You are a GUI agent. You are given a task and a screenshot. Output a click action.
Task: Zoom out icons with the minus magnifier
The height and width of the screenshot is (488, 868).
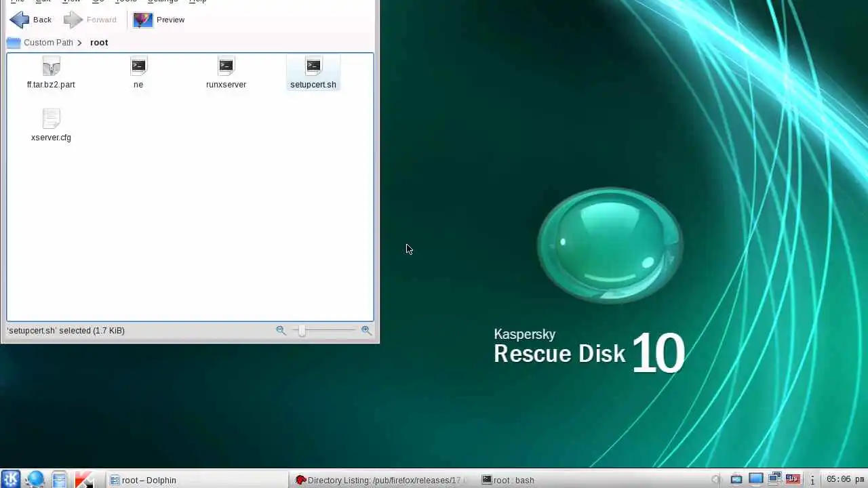[281, 330]
